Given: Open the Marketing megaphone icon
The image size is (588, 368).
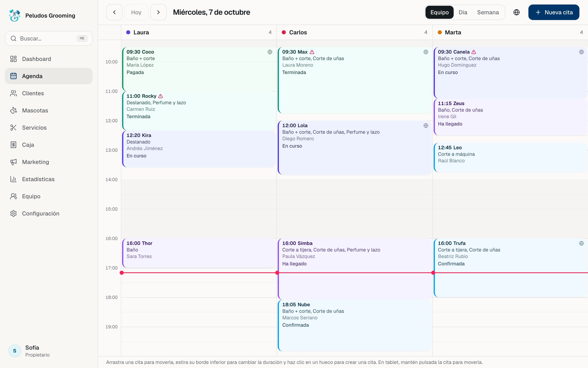Looking at the screenshot, I should click(x=13, y=162).
